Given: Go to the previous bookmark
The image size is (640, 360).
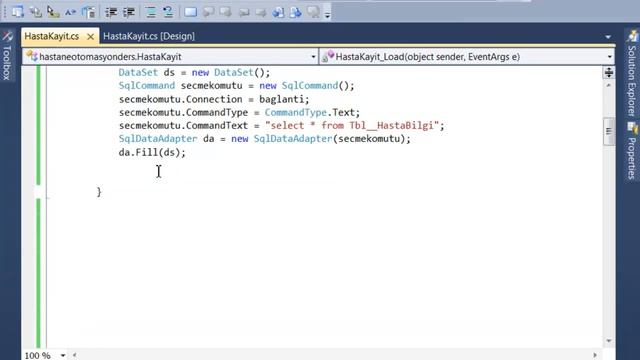Looking at the screenshot, I should point(208,12).
